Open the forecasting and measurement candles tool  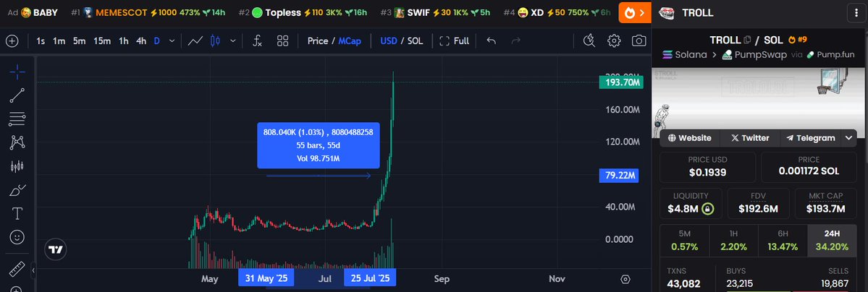tap(17, 166)
